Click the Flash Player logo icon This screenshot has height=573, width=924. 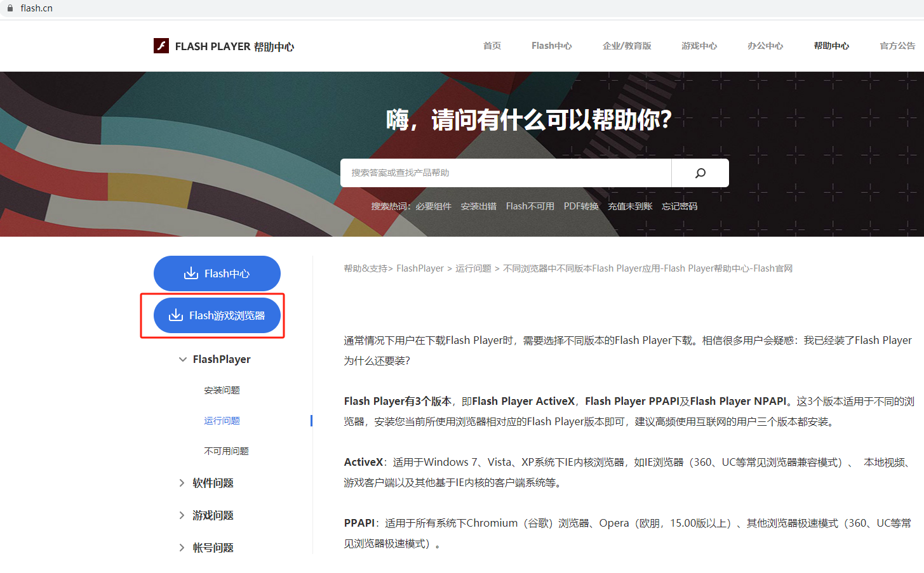(161, 46)
